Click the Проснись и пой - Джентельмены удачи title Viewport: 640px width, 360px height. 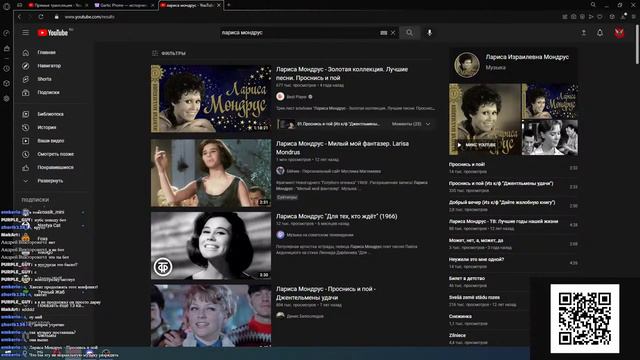click(x=326, y=293)
